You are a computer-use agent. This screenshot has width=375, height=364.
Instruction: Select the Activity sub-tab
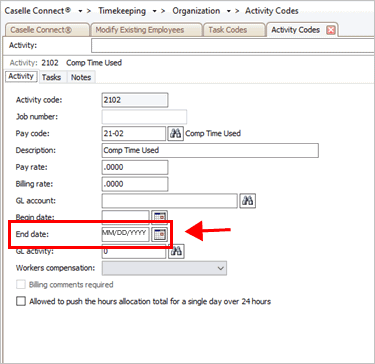(x=21, y=76)
